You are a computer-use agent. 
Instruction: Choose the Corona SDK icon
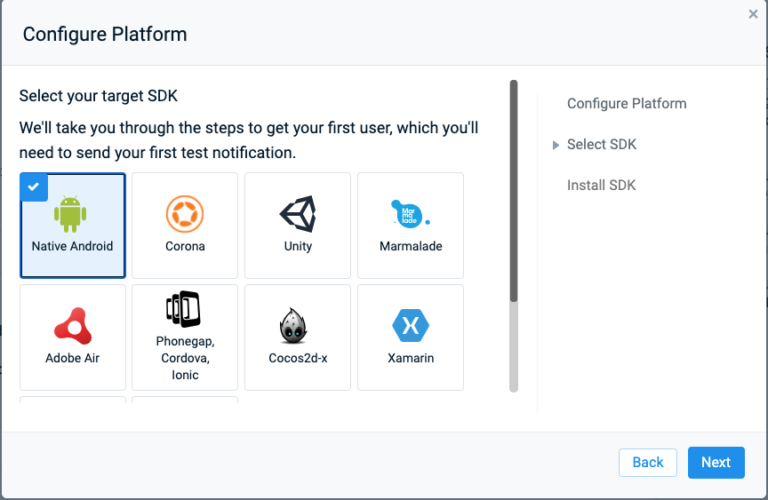(x=185, y=214)
